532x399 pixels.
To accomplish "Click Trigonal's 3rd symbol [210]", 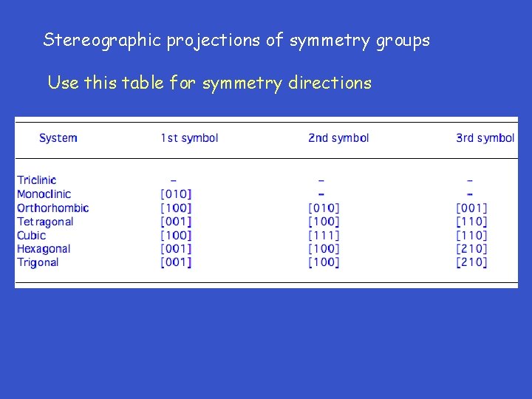I will (x=471, y=262).
